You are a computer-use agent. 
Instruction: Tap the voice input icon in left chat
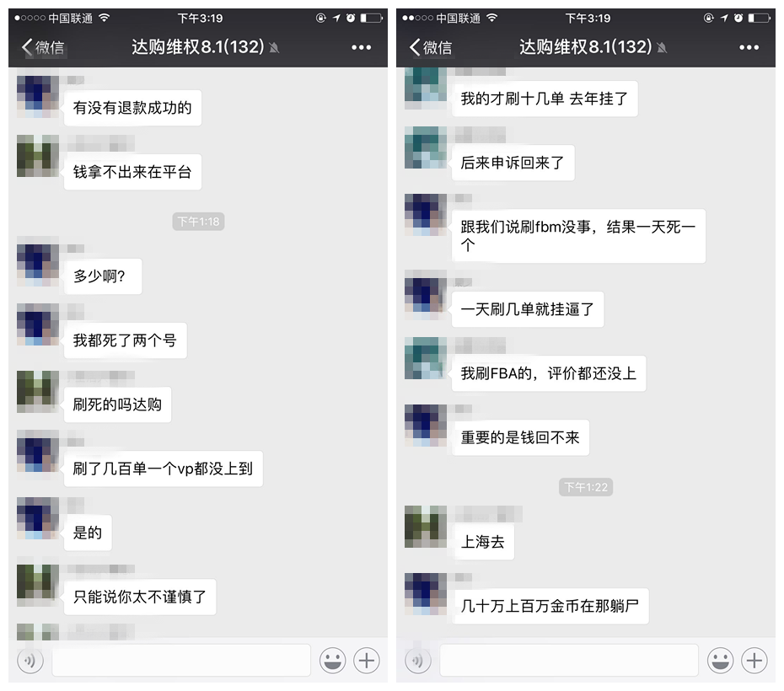30,661
